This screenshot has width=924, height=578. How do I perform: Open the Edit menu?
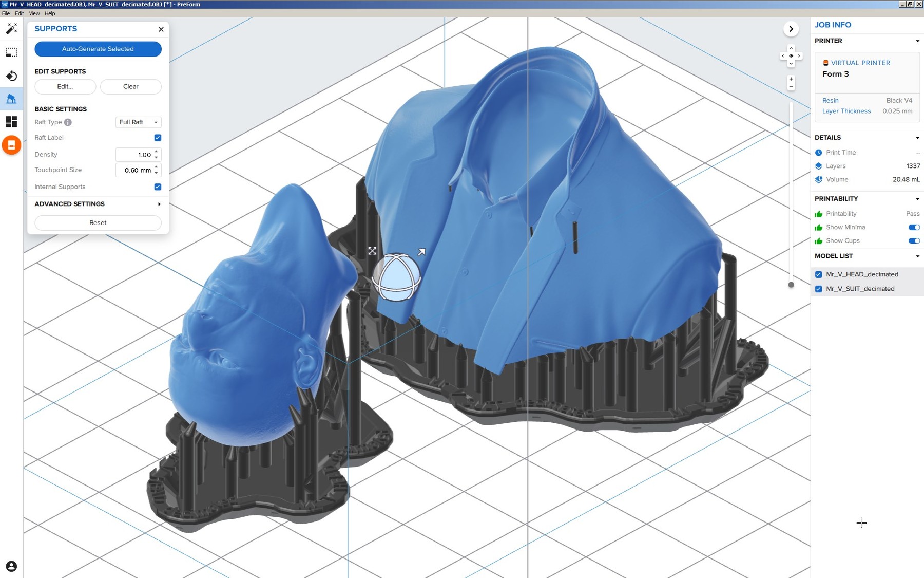pyautogui.click(x=18, y=13)
